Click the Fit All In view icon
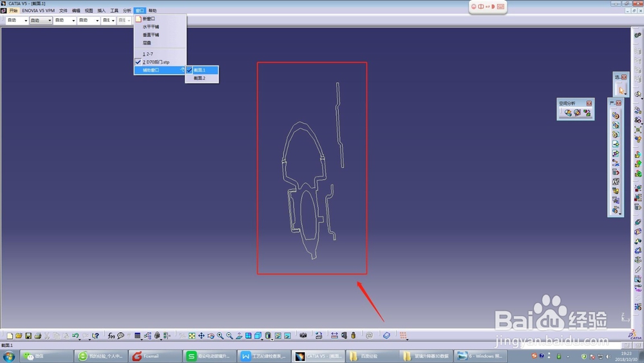Screen dimensions: 644x363 click(x=192, y=336)
